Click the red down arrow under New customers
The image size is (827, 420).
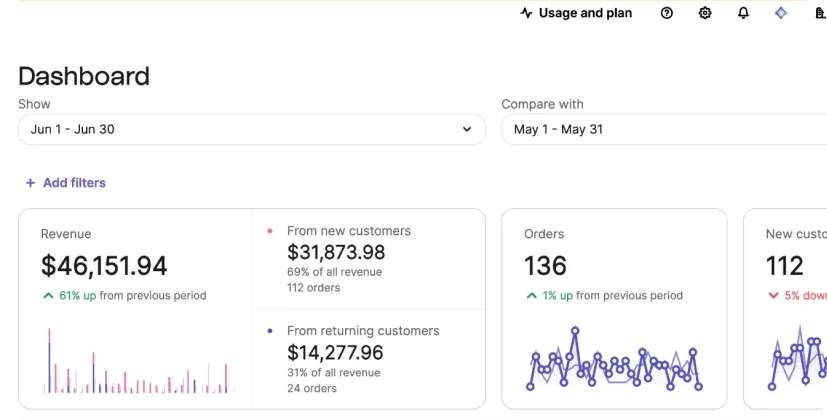click(x=772, y=296)
